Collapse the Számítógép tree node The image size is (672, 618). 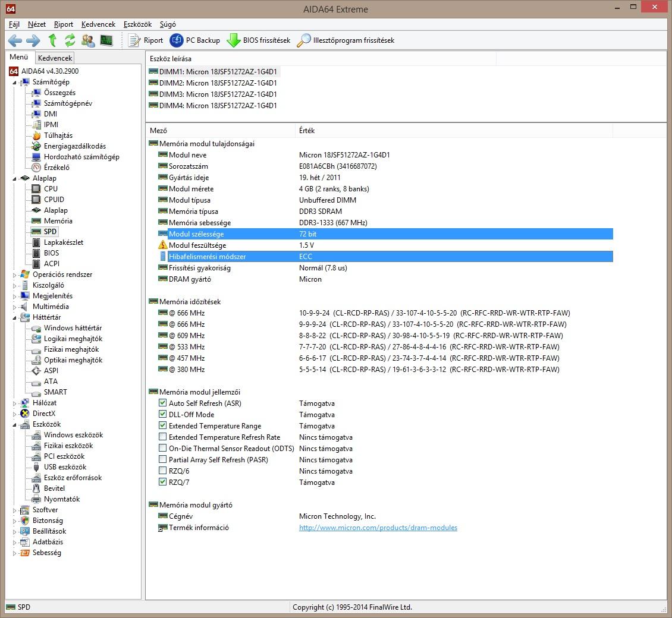pyautogui.click(x=15, y=82)
